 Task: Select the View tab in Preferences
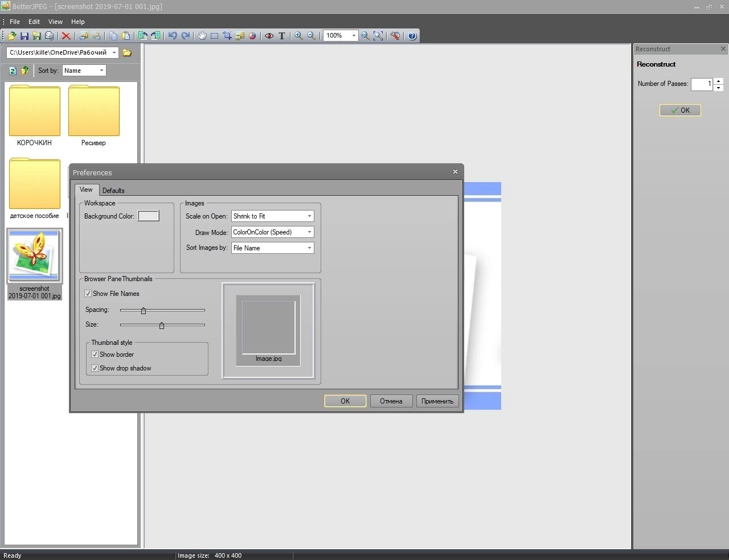coord(86,190)
